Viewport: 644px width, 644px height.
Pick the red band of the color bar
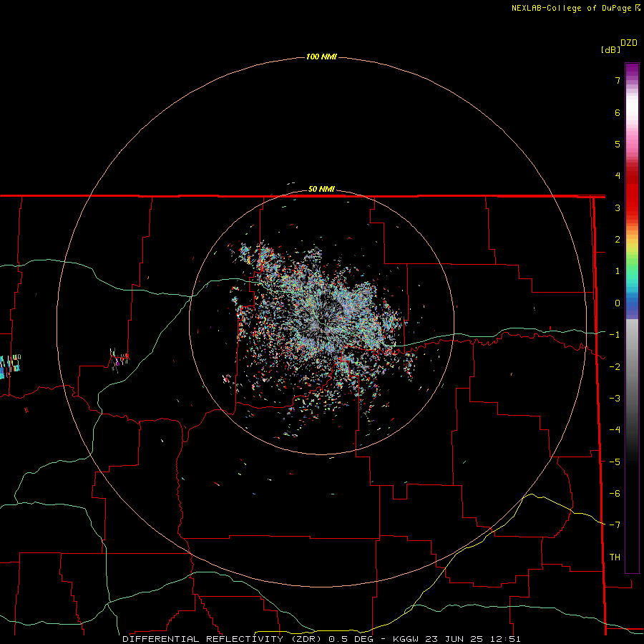pos(632,197)
